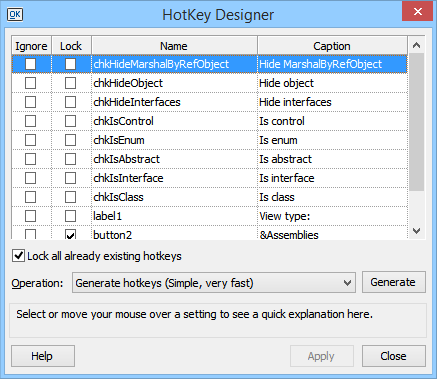Click scrollbar down arrow in grid

416,231
